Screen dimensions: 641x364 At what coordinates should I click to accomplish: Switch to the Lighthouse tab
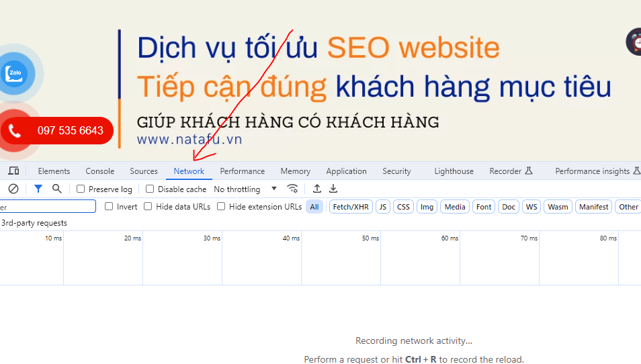pos(454,171)
